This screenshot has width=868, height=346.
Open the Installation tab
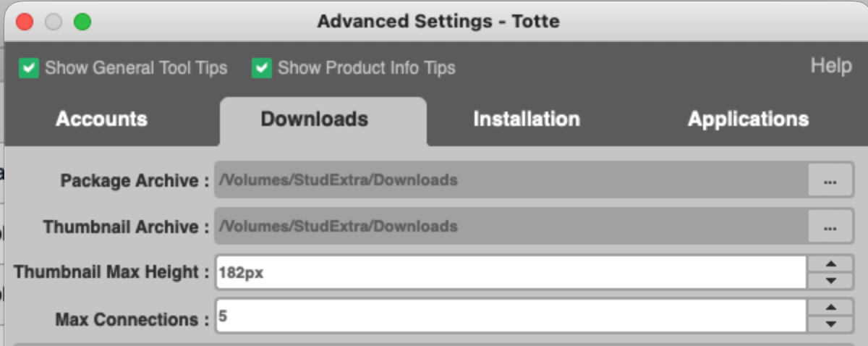coord(527,119)
